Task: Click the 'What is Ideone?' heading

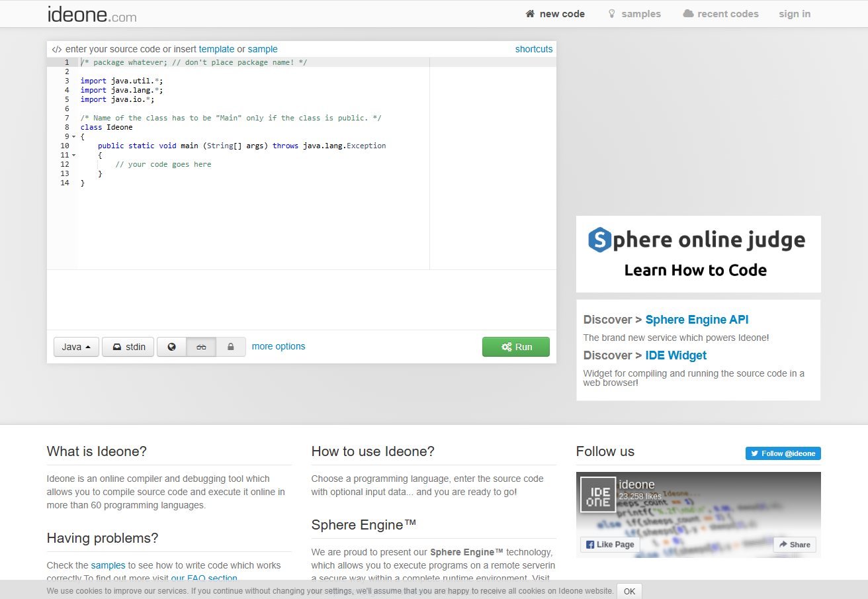Action: 97,451
